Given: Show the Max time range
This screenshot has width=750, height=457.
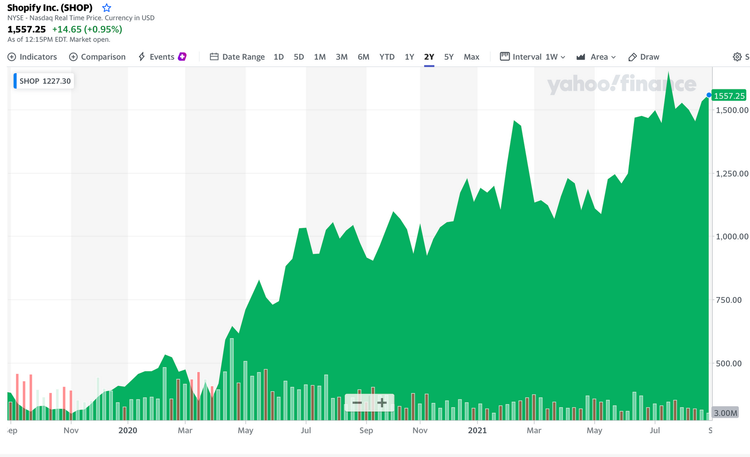Looking at the screenshot, I should [472, 57].
